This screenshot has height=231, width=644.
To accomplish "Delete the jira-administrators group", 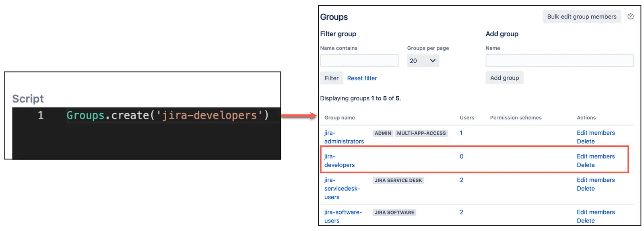I will coord(586,142).
